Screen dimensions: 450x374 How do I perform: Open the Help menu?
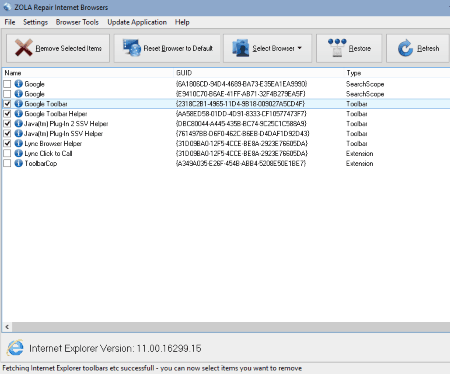[x=182, y=22]
